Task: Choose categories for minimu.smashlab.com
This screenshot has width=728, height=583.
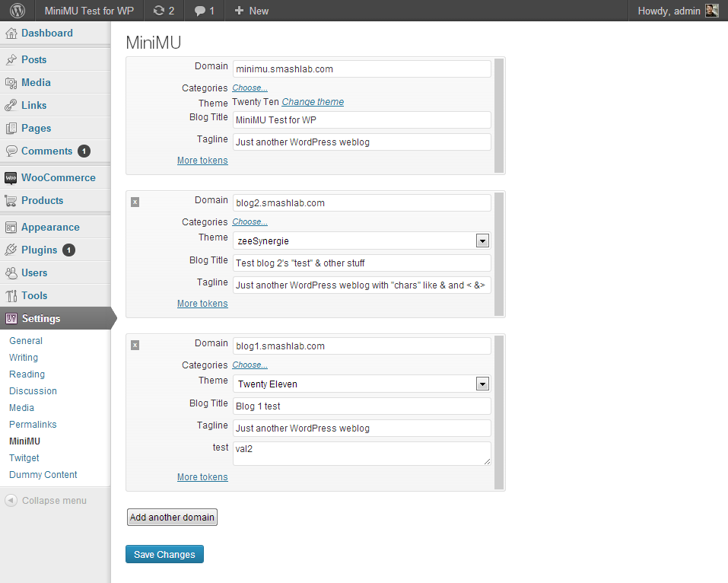Action: 250,88
